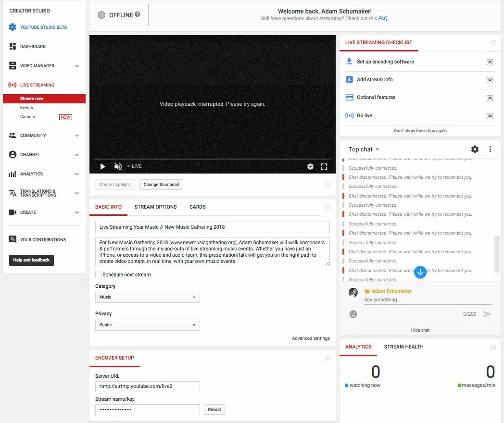Enter fullscreen on video player
Image resolution: width=504 pixels, height=423 pixels.
324,166
